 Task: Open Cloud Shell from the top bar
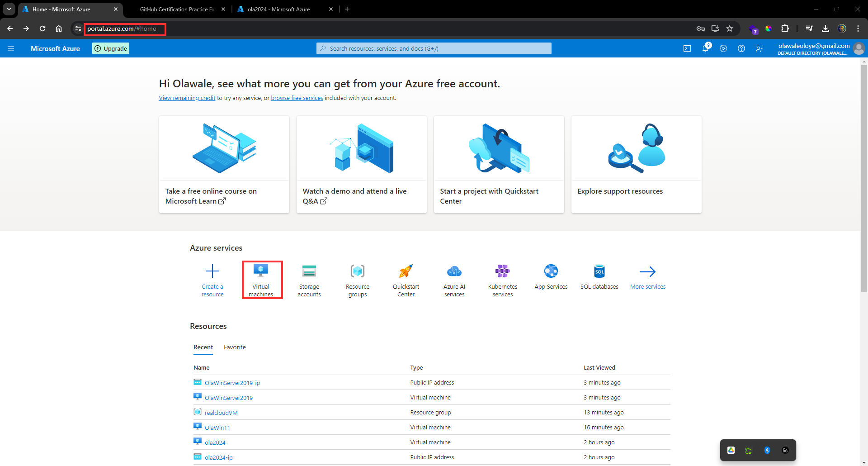click(687, 48)
